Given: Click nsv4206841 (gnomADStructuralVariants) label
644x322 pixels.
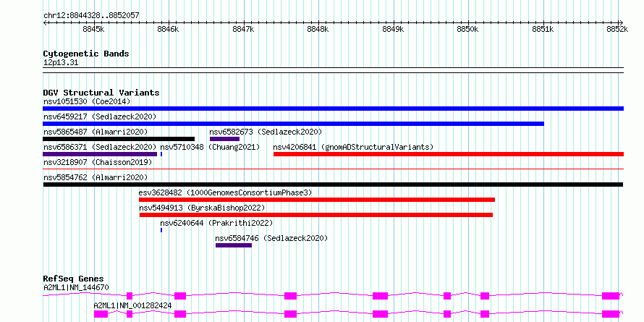Looking at the screenshot, I should tap(353, 147).
